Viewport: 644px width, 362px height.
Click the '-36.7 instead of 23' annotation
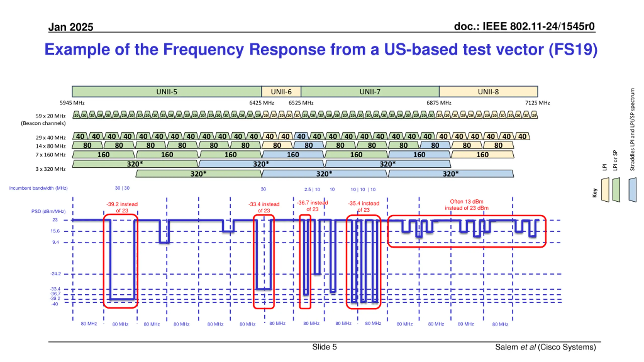pyautogui.click(x=312, y=206)
